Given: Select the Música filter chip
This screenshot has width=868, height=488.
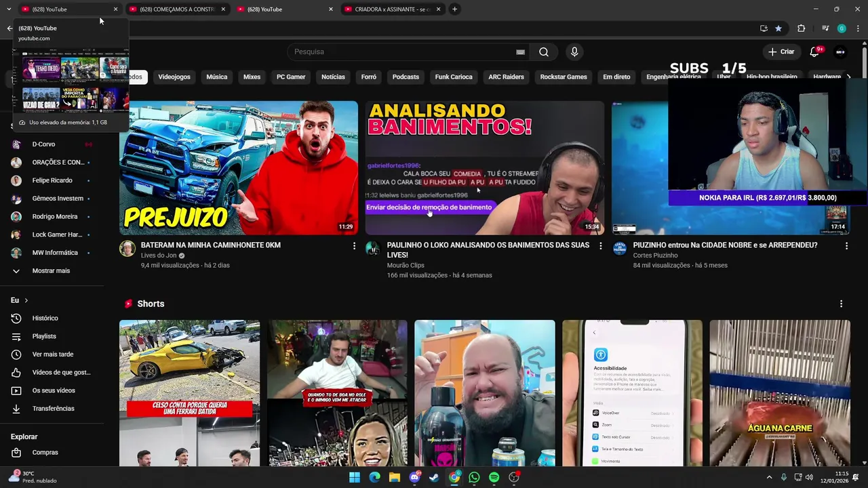Looking at the screenshot, I should coord(217,77).
